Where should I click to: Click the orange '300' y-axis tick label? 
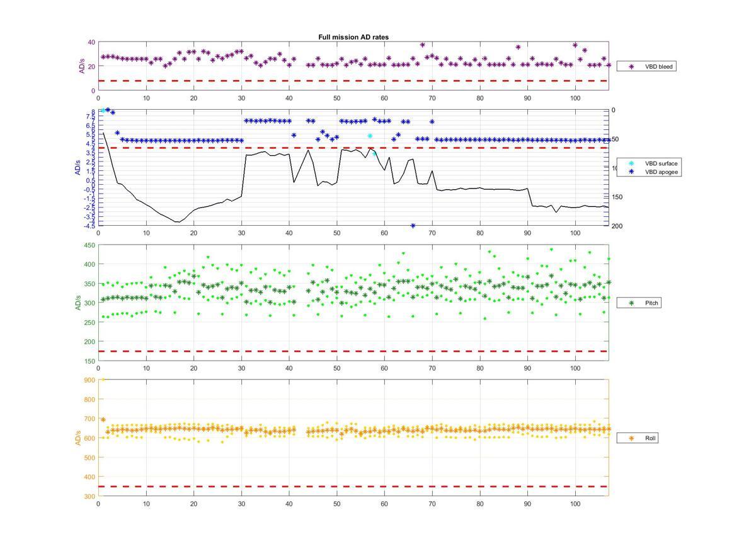point(89,496)
